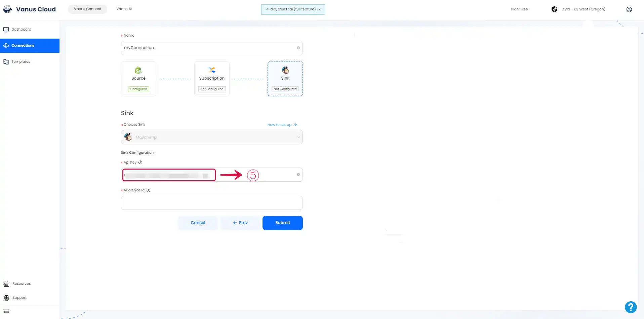Screen dimensions: 644x319
Task: Click the Sink Not Configured tag
Action: [x=285, y=89]
